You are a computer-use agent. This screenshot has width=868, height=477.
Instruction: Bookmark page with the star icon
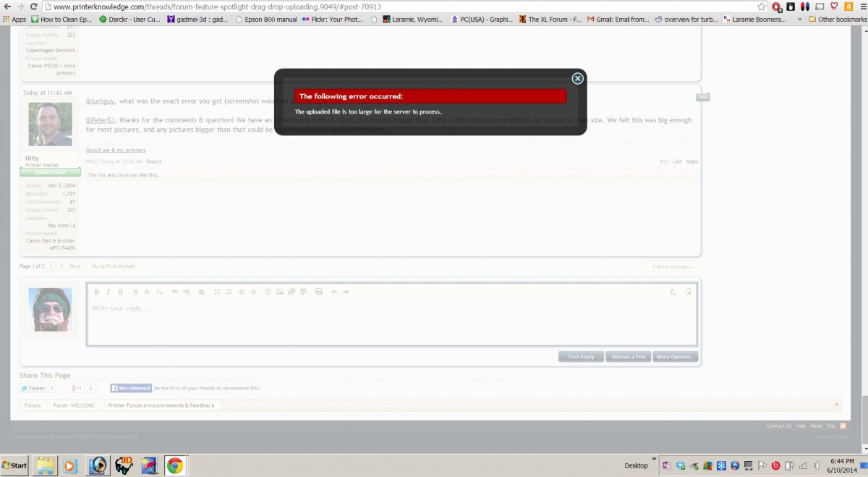coord(761,7)
